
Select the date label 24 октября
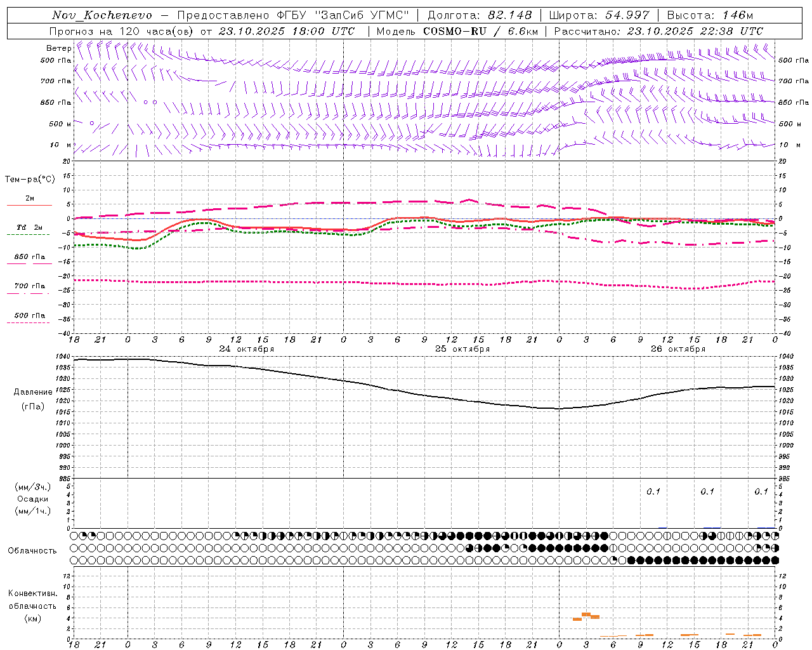click(247, 349)
